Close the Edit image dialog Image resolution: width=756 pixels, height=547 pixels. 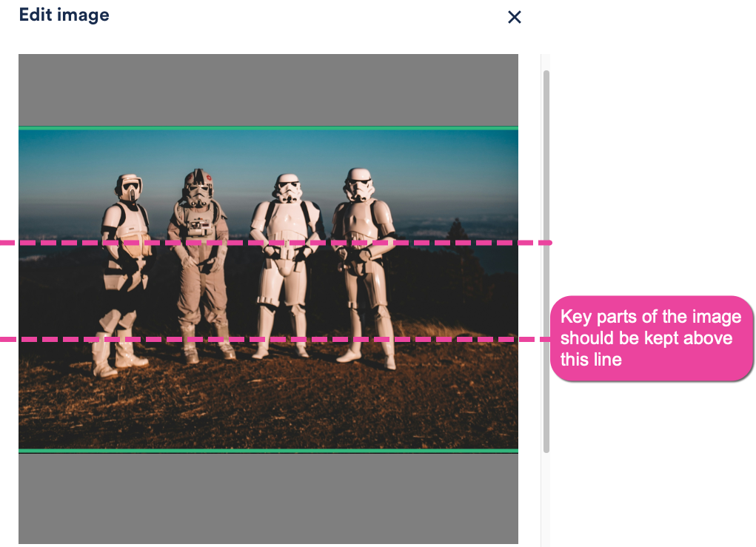click(515, 17)
